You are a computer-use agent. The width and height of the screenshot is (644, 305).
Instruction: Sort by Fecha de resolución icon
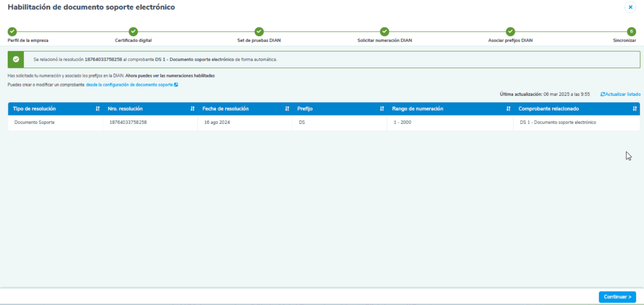point(287,109)
